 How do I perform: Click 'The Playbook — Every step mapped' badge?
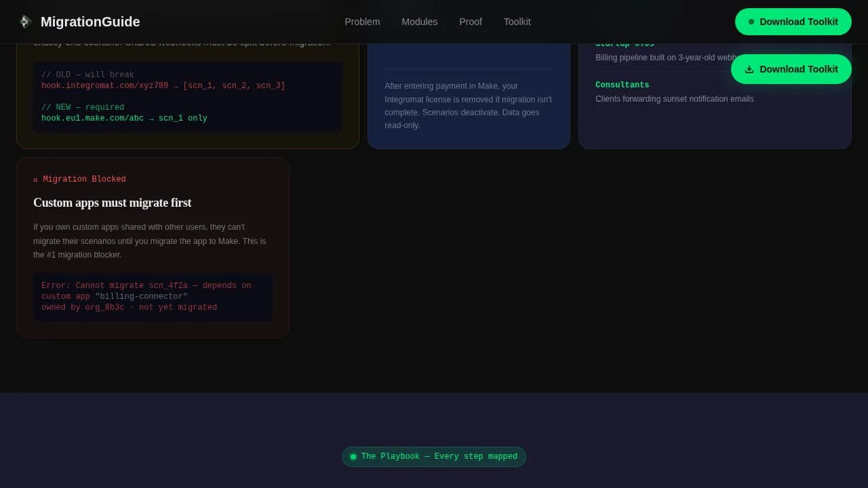tap(434, 457)
